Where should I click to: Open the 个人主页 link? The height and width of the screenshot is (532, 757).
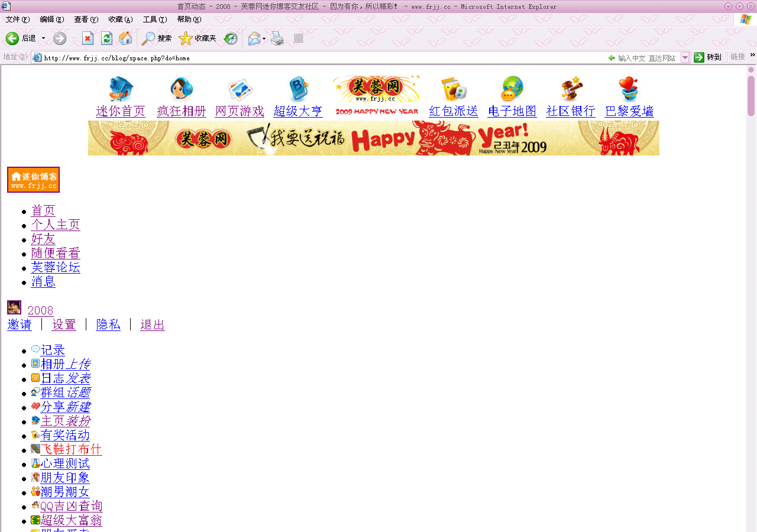pyautogui.click(x=56, y=225)
